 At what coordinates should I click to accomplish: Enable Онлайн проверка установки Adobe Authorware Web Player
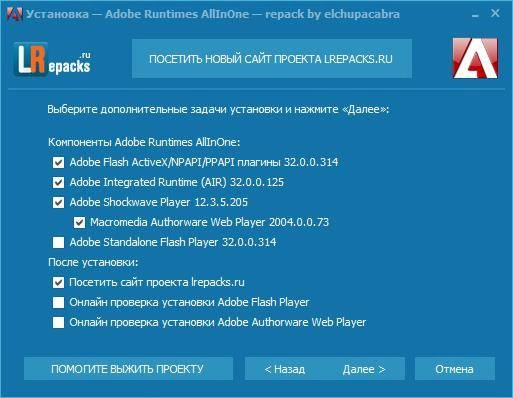pos(58,322)
